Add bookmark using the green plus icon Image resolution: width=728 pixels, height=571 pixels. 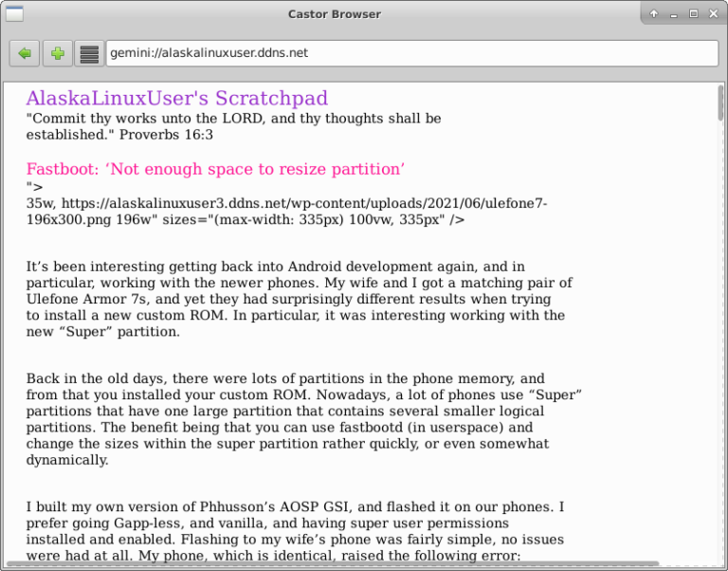pyautogui.click(x=57, y=54)
